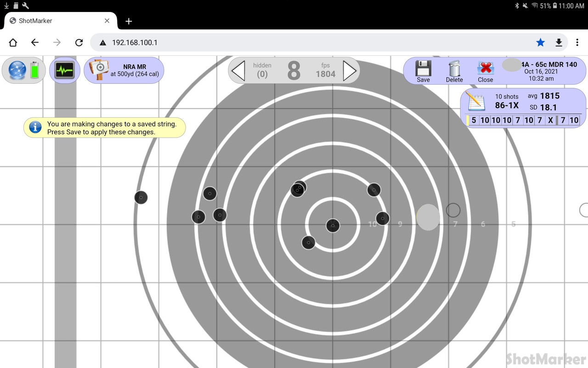This screenshot has width=588, height=368.
Task: Click the browser home icon
Action: pyautogui.click(x=13, y=42)
